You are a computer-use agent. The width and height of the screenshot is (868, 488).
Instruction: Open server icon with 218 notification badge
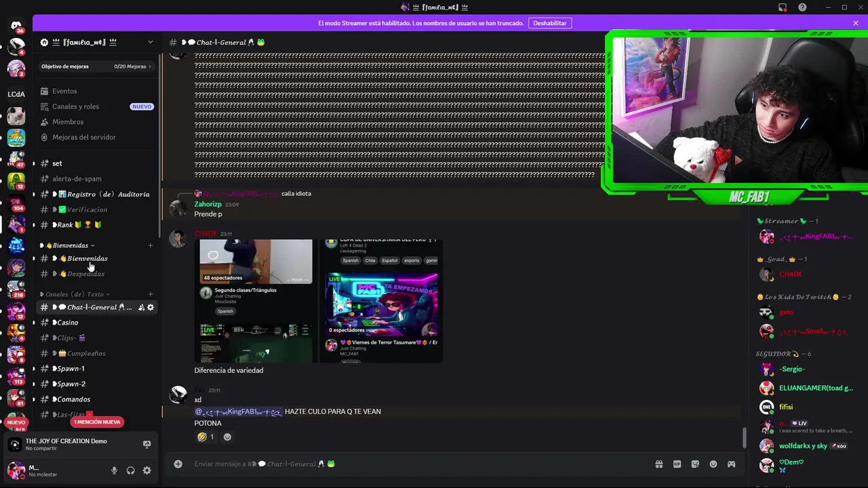(16, 289)
